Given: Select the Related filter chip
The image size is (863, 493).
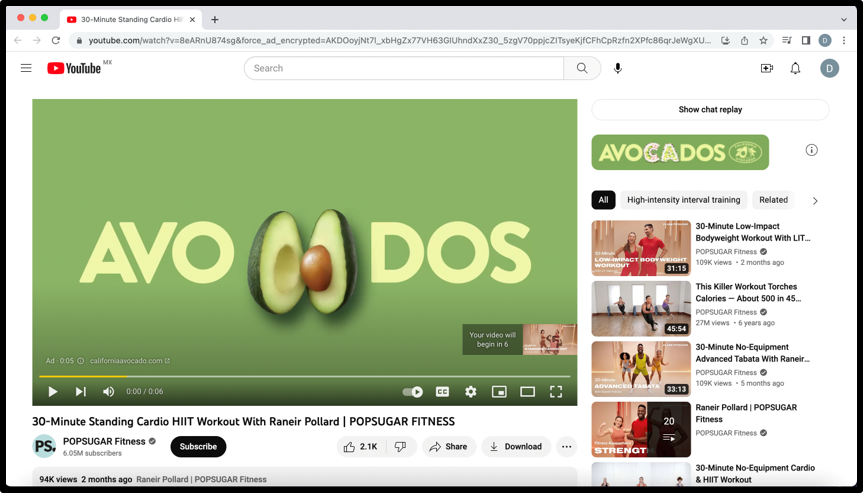Looking at the screenshot, I should [x=773, y=200].
